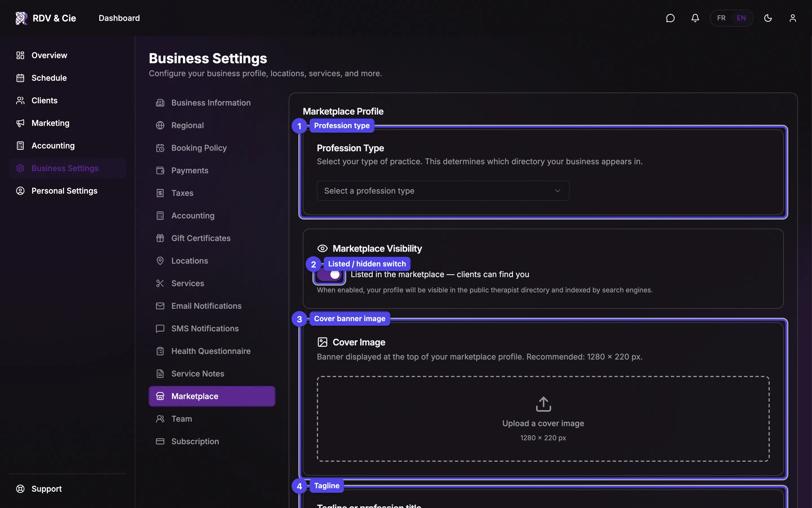Click the Team people icon
Screen dimensions: 812x508
(x=160, y=419)
